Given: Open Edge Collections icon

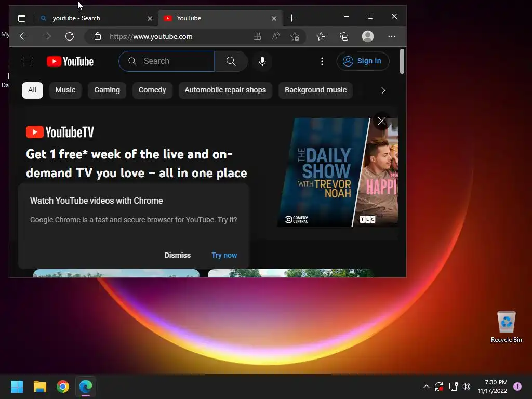Looking at the screenshot, I should pos(344,36).
